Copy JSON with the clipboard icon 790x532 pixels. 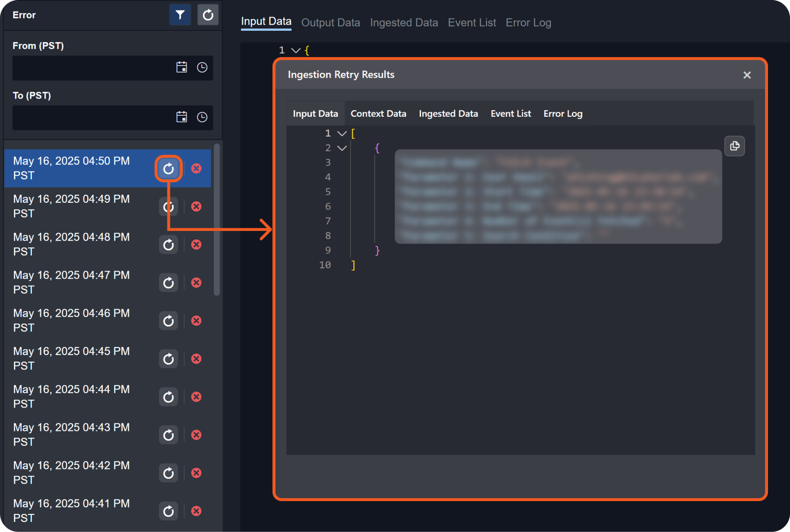(x=734, y=146)
